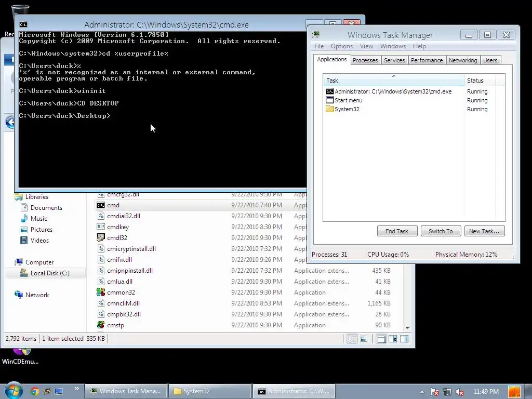Switch Explorer to large thumbnails view icon
This screenshot has width=532, height=399.
point(364,339)
